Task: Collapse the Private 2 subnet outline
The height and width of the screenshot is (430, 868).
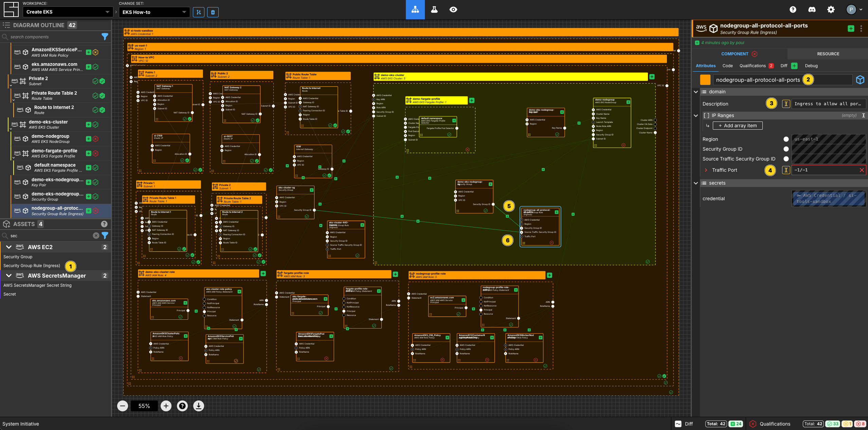Action: pos(11,85)
